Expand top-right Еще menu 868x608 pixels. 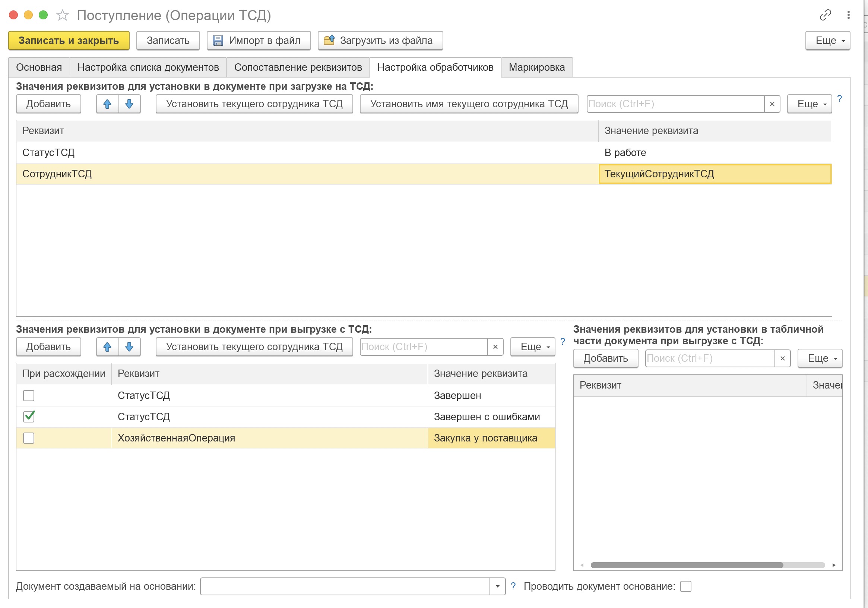pos(827,41)
